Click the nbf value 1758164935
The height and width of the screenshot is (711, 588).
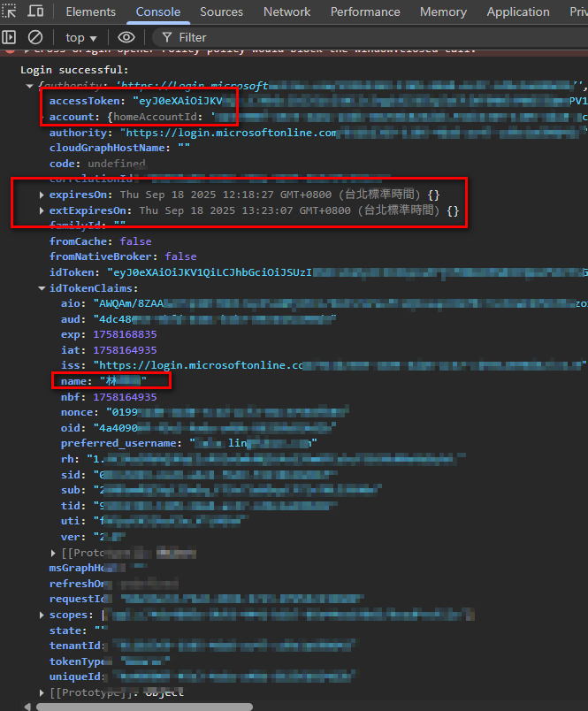pos(125,397)
